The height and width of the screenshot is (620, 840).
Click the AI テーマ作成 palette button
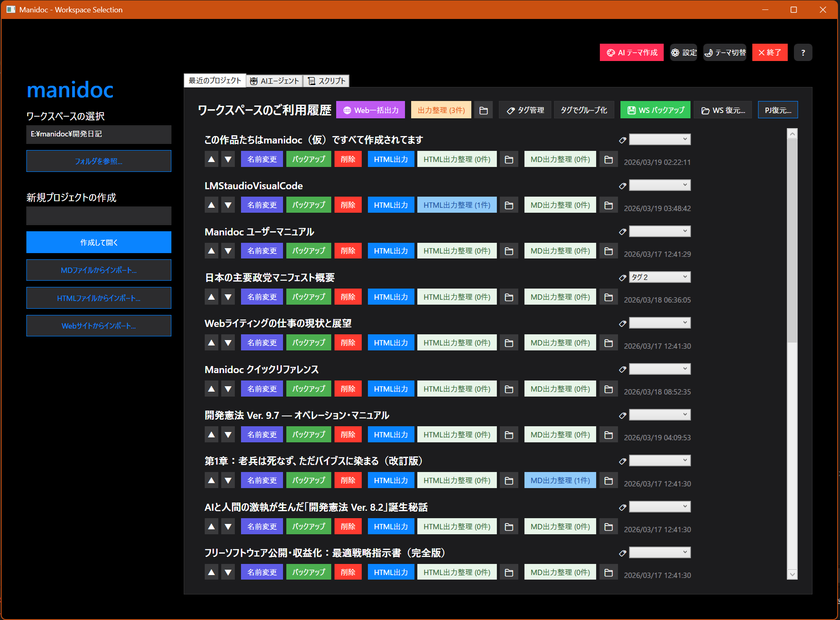[631, 52]
